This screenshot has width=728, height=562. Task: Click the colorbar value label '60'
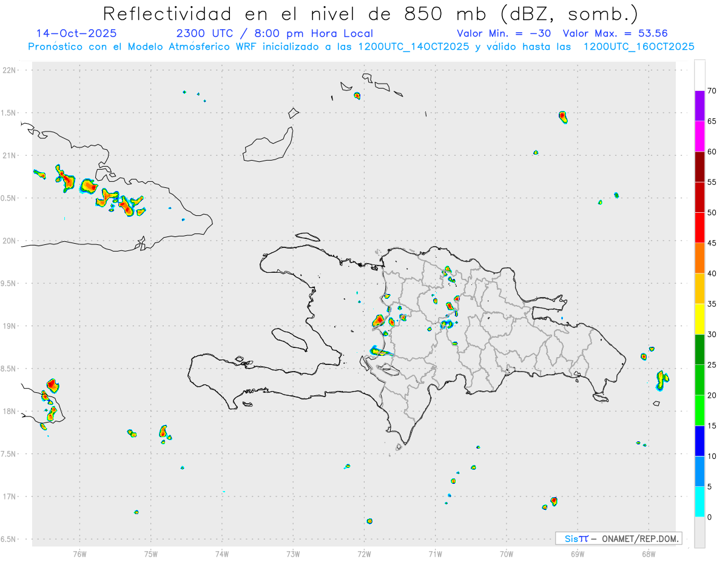pos(712,152)
